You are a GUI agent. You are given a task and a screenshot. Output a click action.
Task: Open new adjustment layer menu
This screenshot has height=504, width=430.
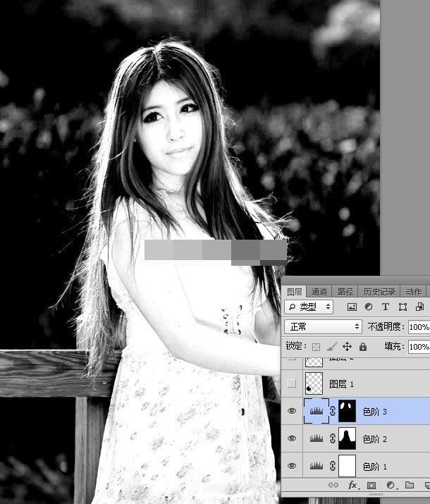tap(391, 486)
